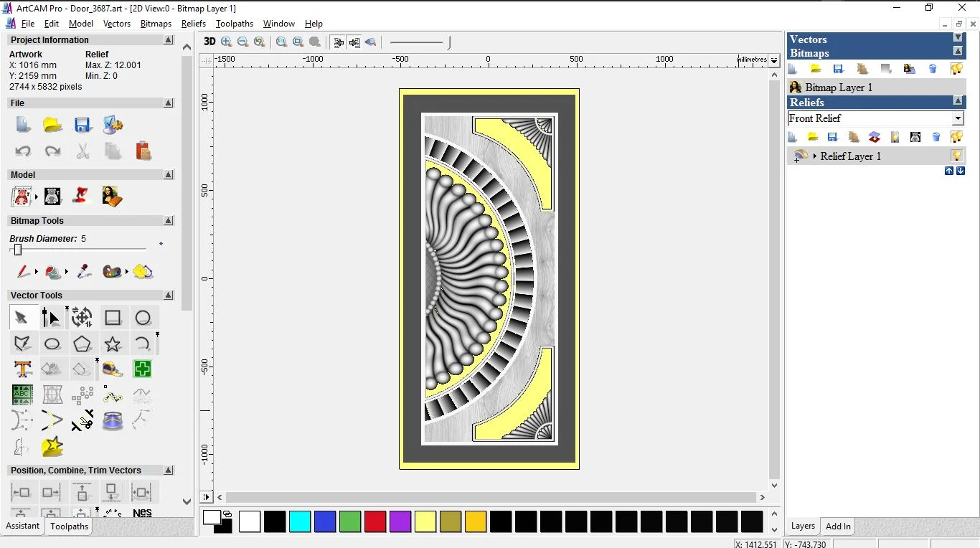
Task: Toggle visibility bulb of Relief Layer 1
Action: (956, 156)
